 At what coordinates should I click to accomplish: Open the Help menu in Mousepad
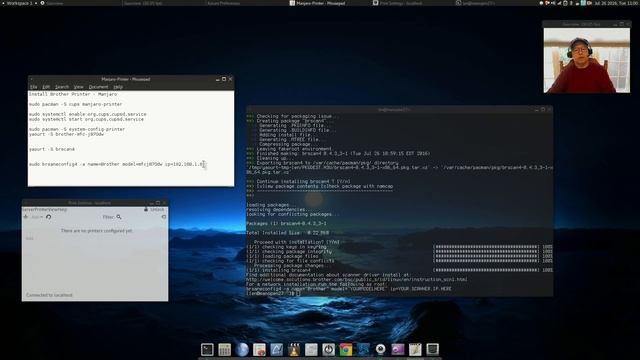tap(118, 87)
